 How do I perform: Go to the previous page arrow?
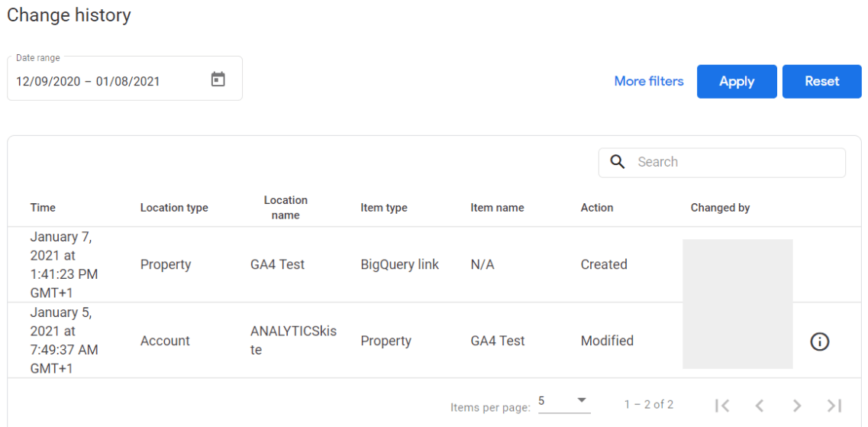coord(760,406)
